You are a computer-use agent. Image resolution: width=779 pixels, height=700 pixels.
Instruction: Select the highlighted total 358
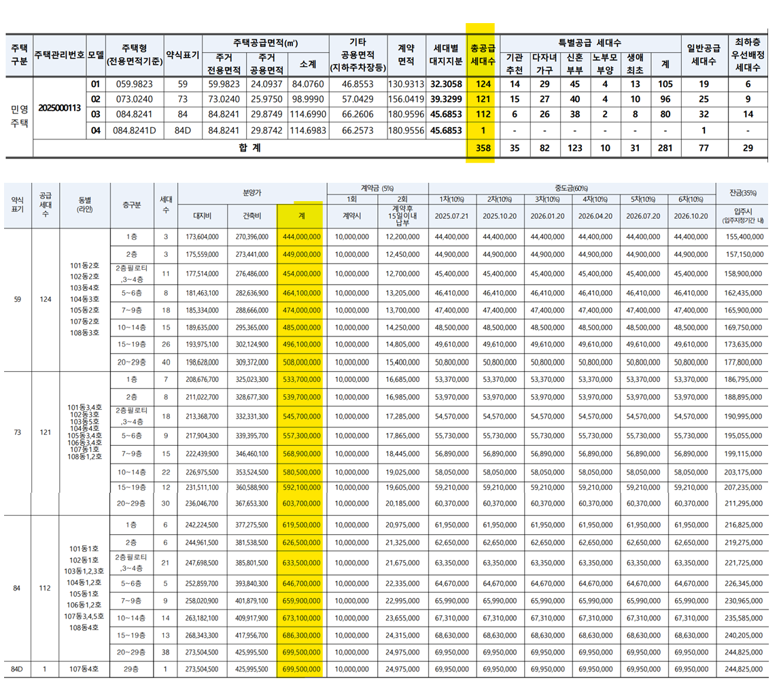483,147
